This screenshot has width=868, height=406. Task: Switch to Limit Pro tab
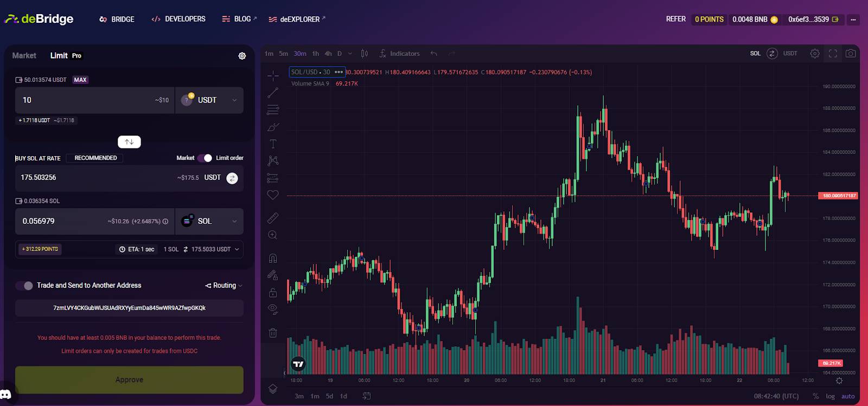point(66,56)
